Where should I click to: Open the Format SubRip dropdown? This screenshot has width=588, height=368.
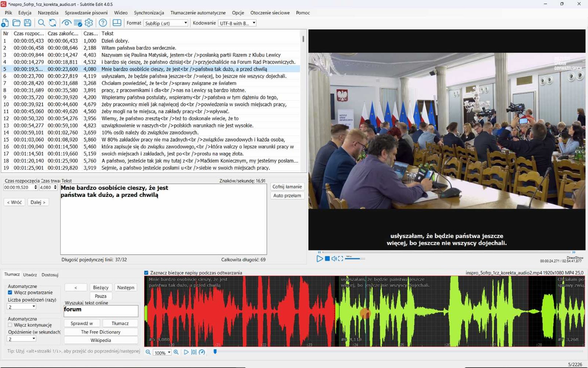(x=166, y=23)
